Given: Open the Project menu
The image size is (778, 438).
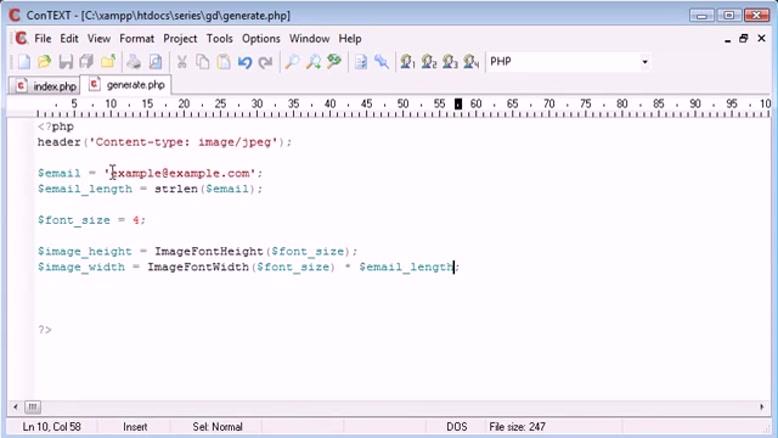Looking at the screenshot, I should coord(180,39).
